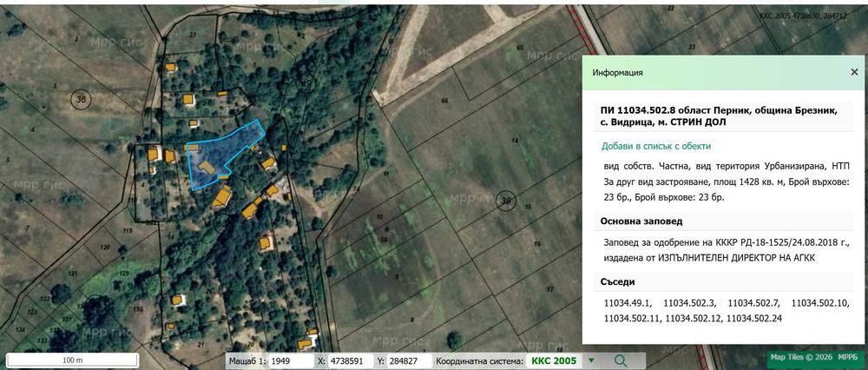
Task: Click neighbor parcel 11034.502.11
Action: coord(633,319)
